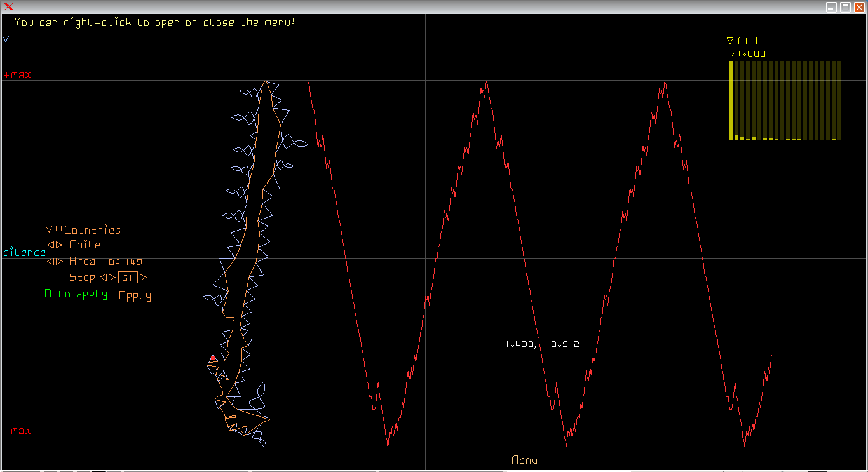Click the 1/1.000 FFT scale value

pos(746,54)
